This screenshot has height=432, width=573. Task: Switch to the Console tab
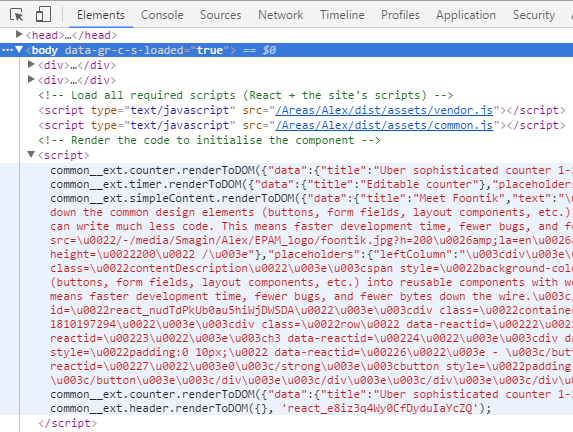(162, 15)
